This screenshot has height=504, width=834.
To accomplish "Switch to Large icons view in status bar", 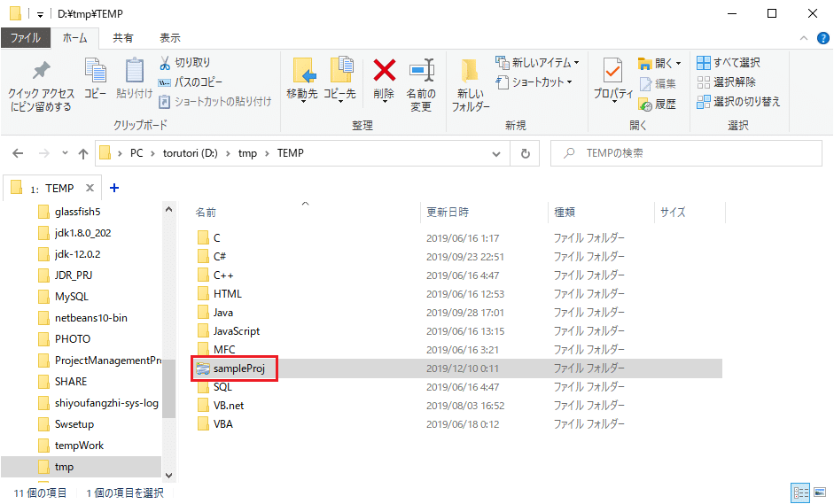I will click(820, 492).
